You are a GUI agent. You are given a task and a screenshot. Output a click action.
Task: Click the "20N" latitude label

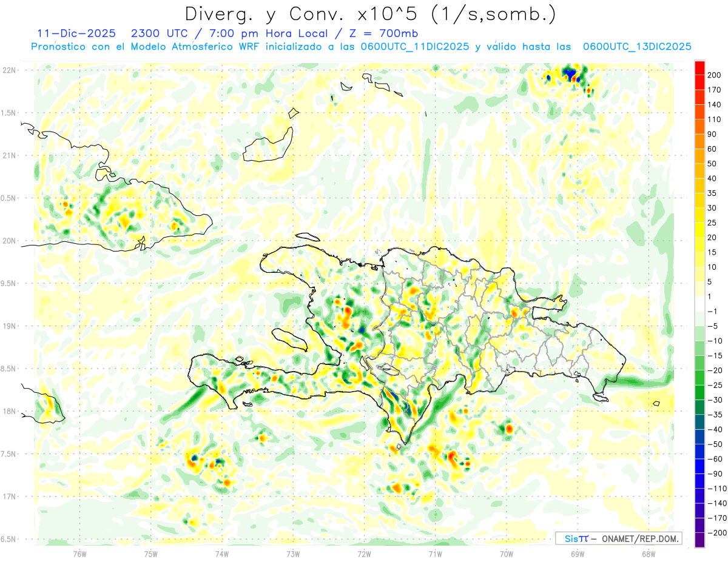click(10, 241)
